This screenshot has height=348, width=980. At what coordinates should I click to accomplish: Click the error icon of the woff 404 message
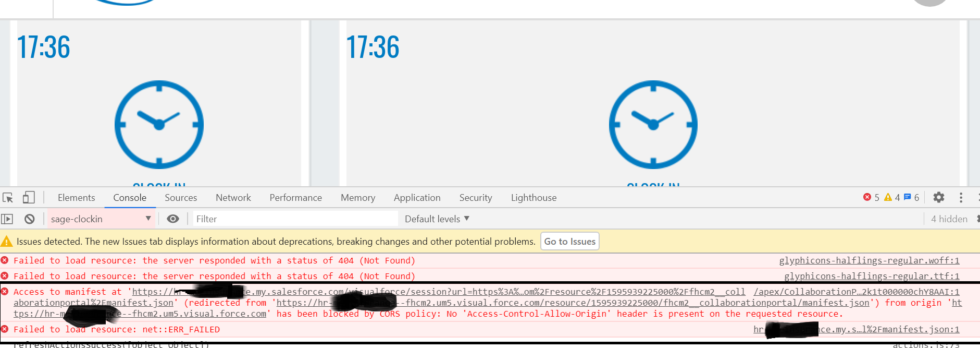(5, 260)
